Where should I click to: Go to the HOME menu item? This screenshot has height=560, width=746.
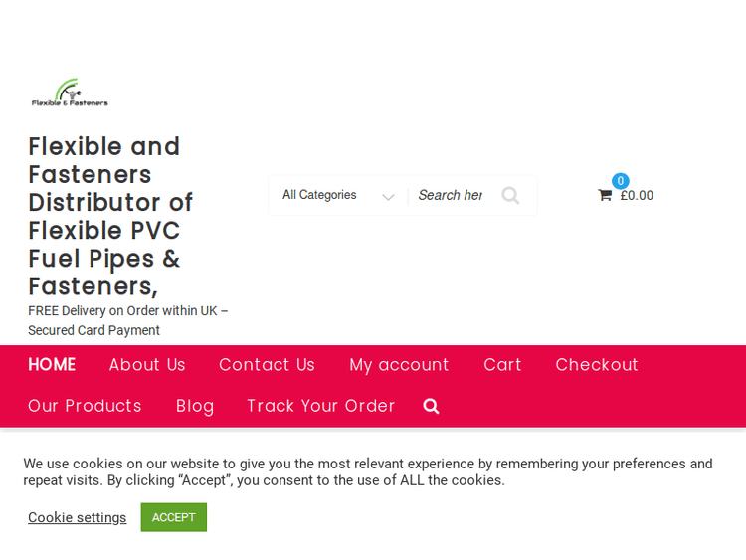52,365
